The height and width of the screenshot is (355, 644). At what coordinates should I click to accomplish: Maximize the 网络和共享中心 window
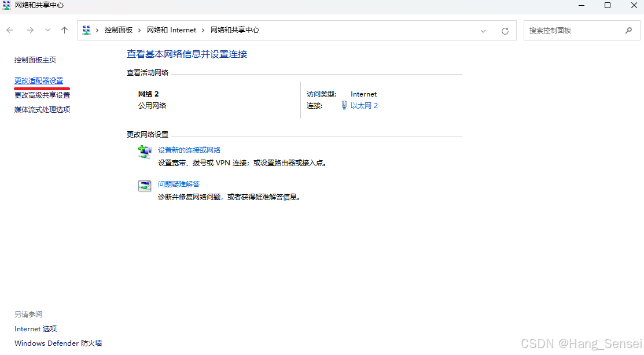click(608, 5)
